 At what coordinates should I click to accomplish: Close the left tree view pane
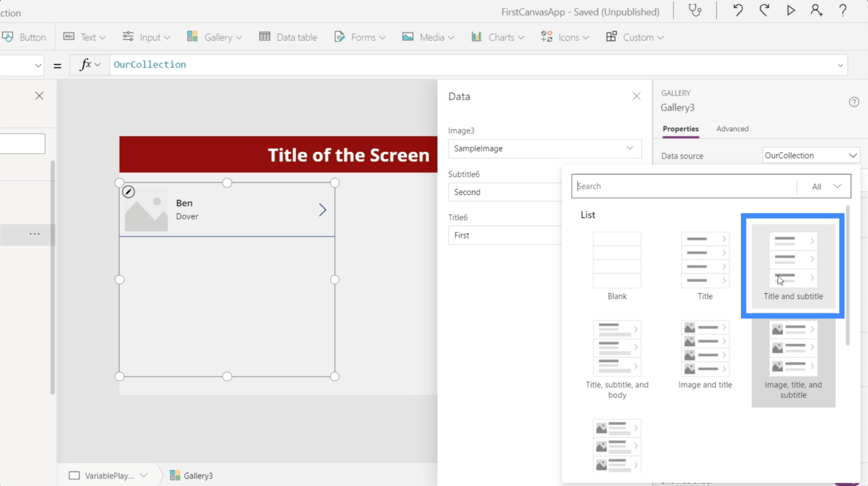tap(39, 96)
